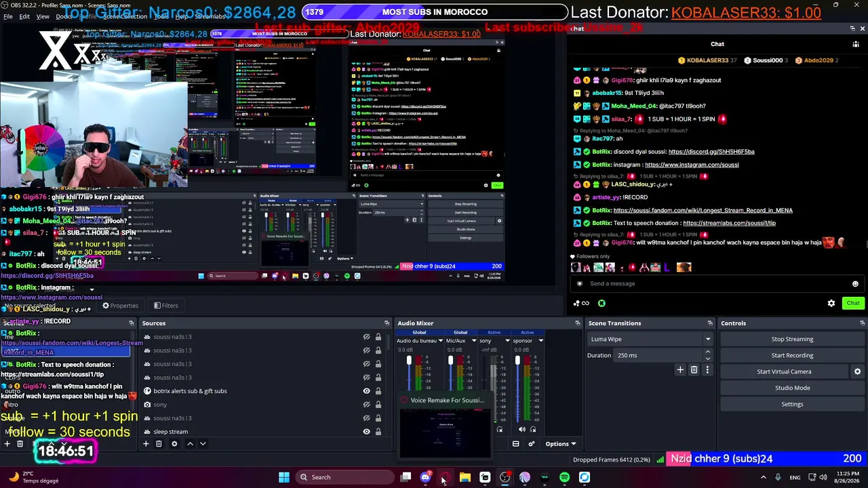
Task: Open OBS Settings button
Action: pos(792,404)
